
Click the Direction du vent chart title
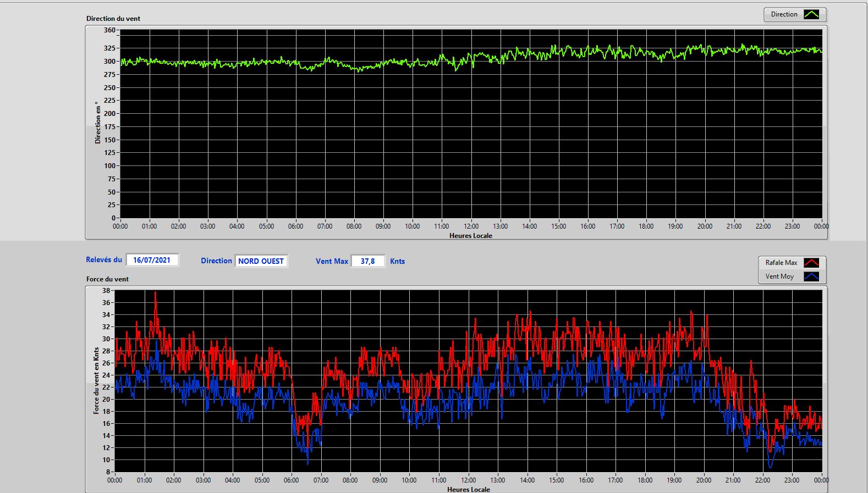coord(113,19)
